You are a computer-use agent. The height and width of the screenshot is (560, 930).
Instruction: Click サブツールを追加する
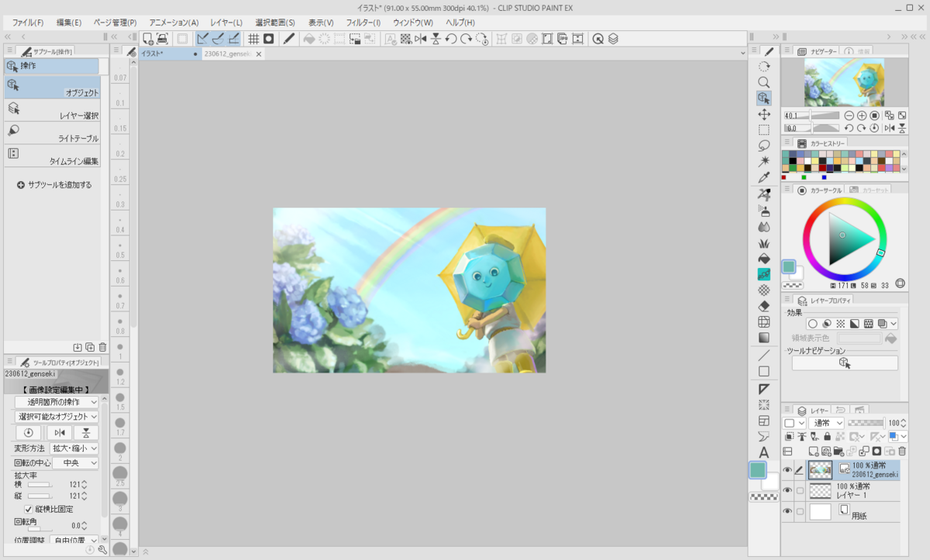coord(54,185)
